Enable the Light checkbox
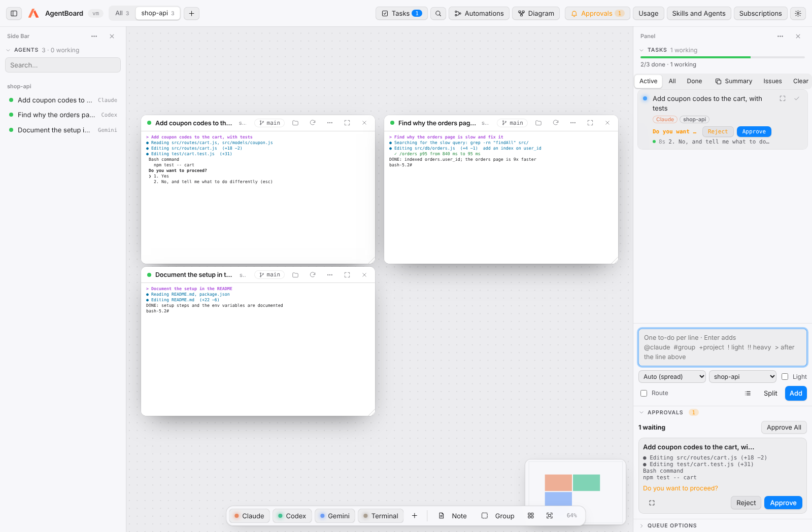 pos(785,376)
